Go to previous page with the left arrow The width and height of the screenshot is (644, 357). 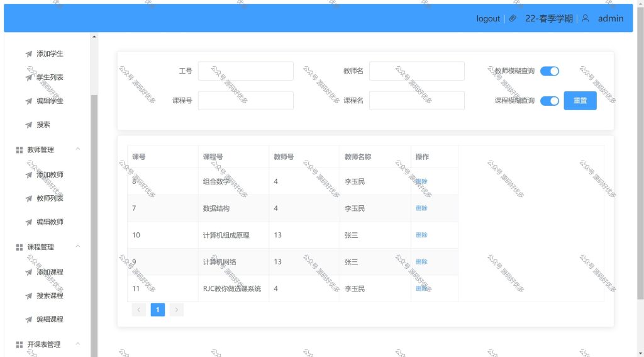[x=139, y=310]
